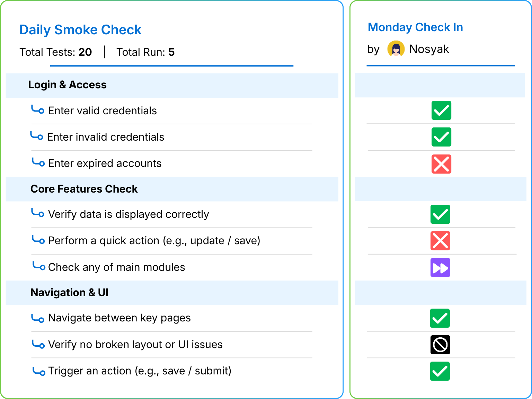The image size is (532, 399).
Task: Click red X for quick action test
Action: (440, 241)
